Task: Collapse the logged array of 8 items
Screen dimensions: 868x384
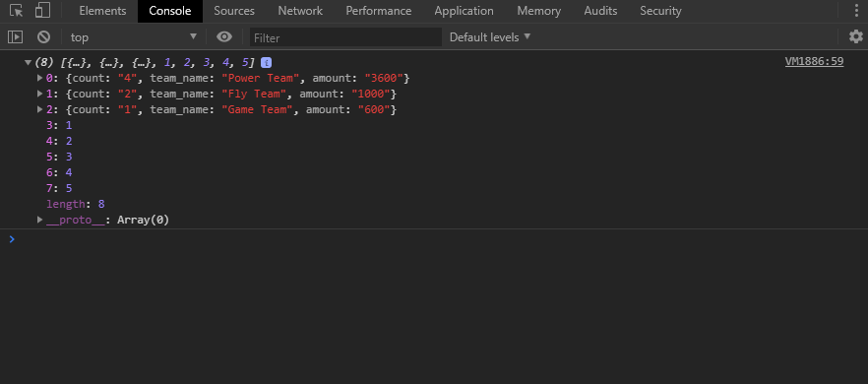Action: coord(28,63)
